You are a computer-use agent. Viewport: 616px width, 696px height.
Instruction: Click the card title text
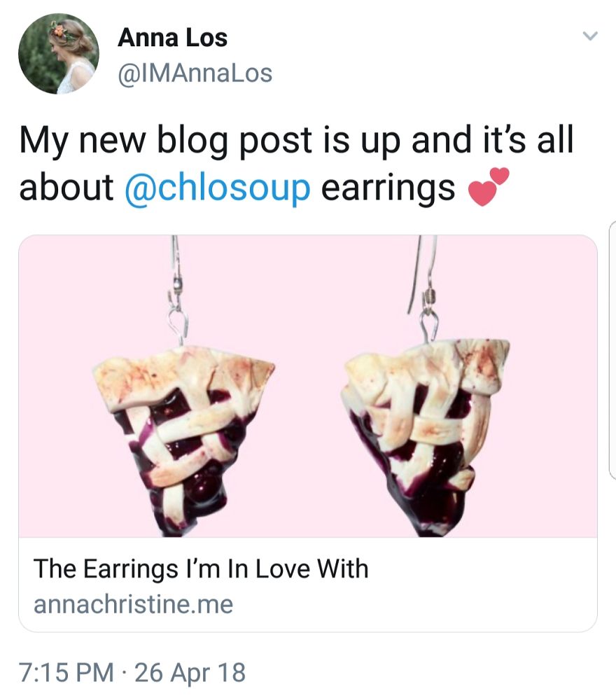pyautogui.click(x=203, y=569)
